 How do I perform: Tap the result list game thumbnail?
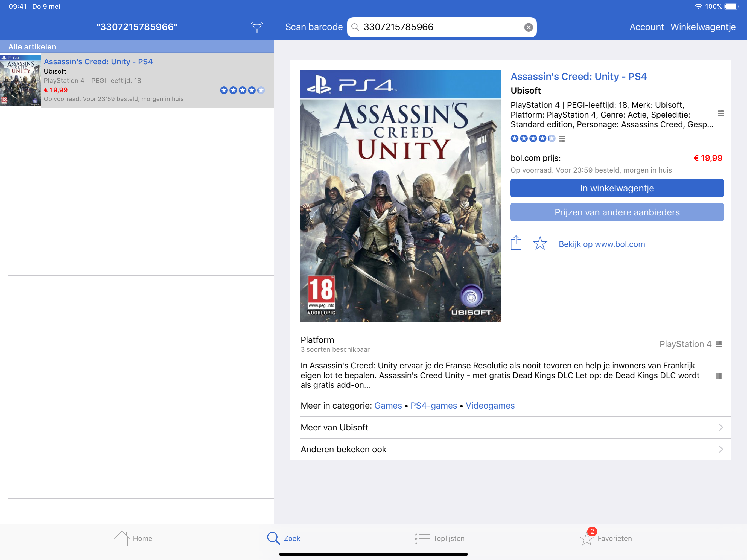coord(21,80)
